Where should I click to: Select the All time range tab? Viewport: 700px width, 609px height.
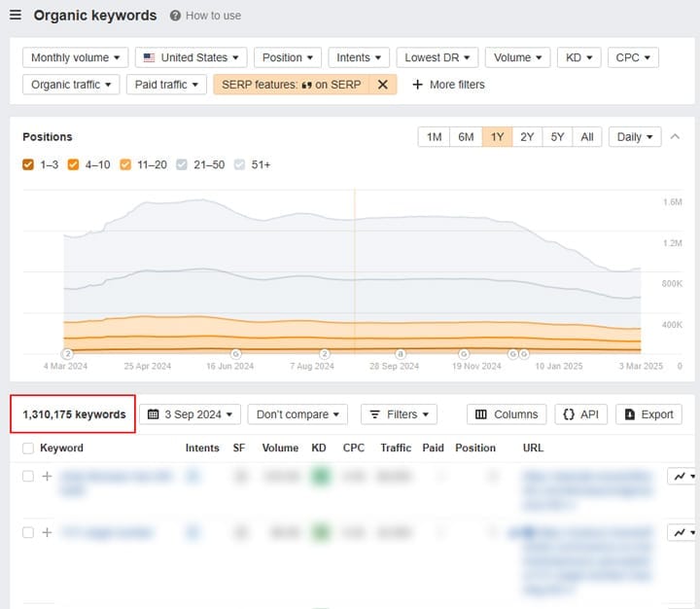(x=587, y=137)
